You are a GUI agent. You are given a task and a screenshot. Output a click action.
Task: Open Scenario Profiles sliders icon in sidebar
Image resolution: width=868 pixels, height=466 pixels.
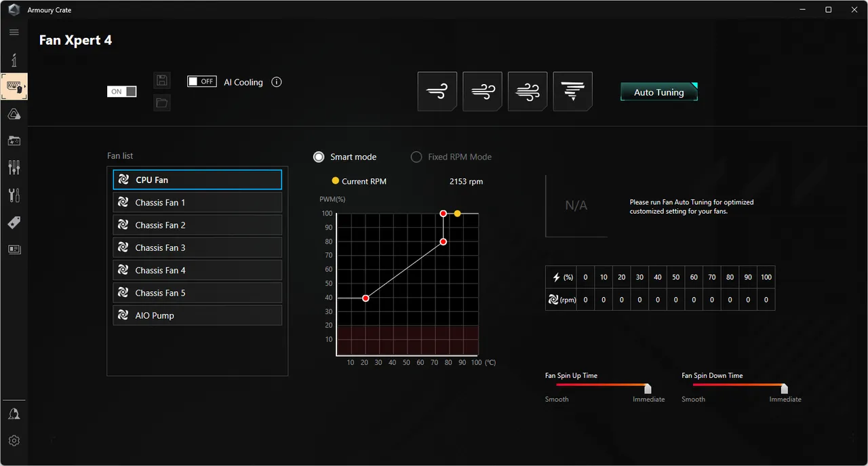[14, 168]
